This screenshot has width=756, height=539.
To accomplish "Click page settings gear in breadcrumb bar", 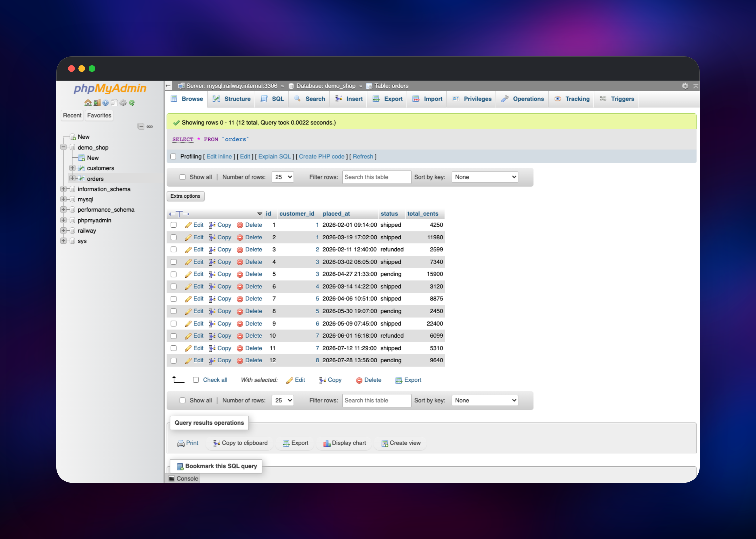I will 685,86.
